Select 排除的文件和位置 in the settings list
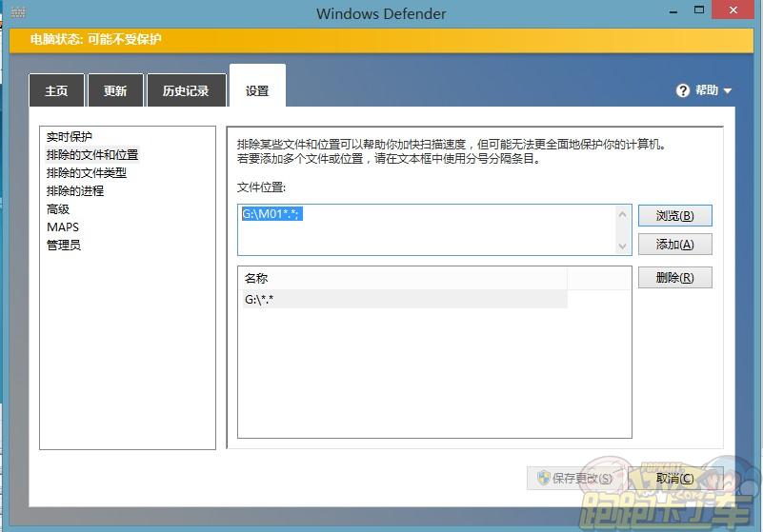This screenshot has height=532, width=763. pos(92,154)
